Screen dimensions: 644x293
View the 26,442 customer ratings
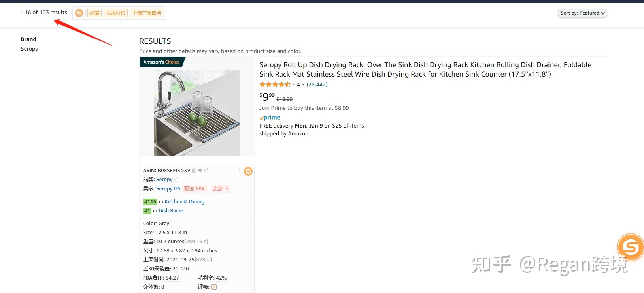pos(317,85)
